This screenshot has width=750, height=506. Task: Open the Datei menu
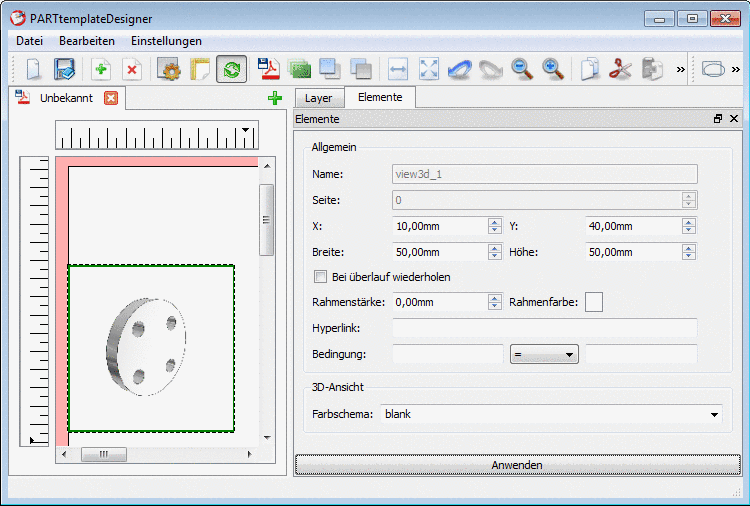tap(30, 41)
